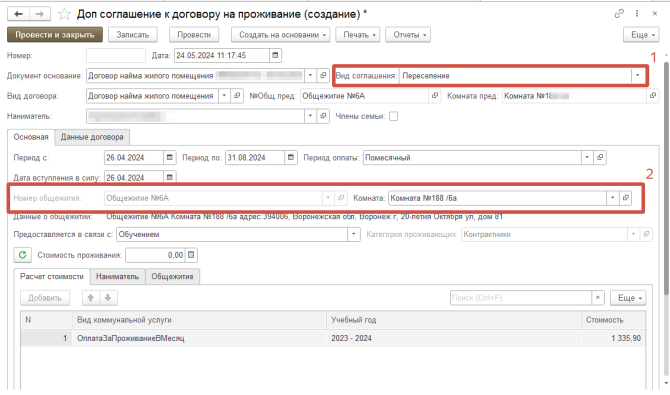Select cell 1 335,90
The height and width of the screenshot is (395, 670).
tap(614, 338)
